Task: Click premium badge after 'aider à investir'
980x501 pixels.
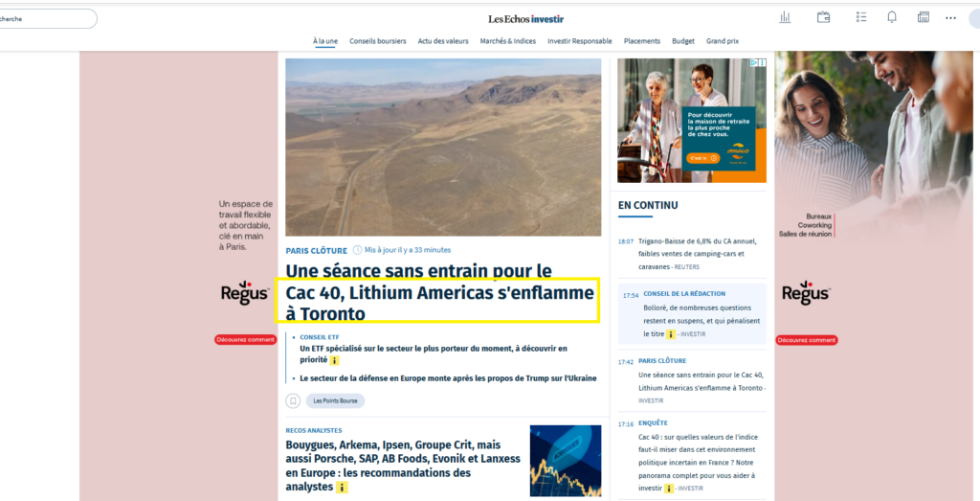Action: 669,489
